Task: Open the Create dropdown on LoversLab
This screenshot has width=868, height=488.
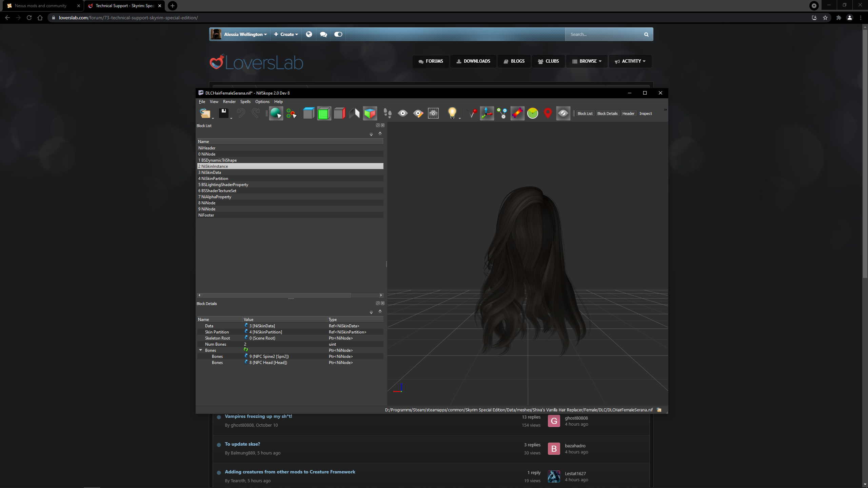Action: (286, 34)
